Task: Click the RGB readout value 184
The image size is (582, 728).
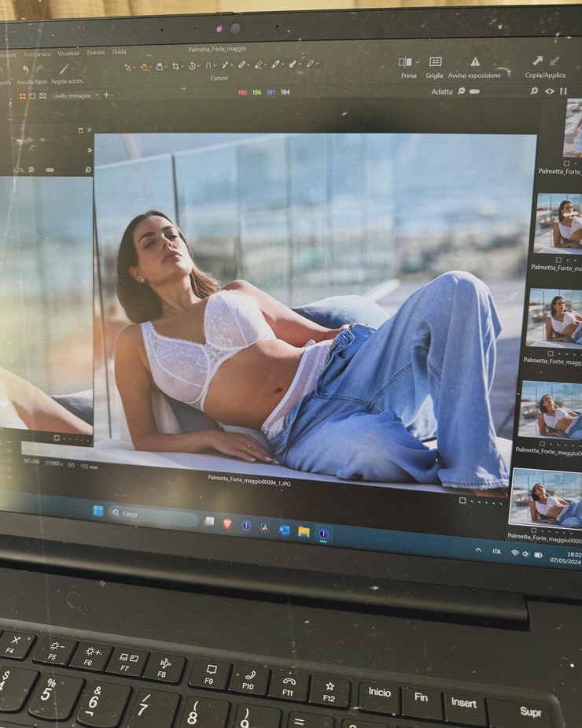Action: (285, 92)
